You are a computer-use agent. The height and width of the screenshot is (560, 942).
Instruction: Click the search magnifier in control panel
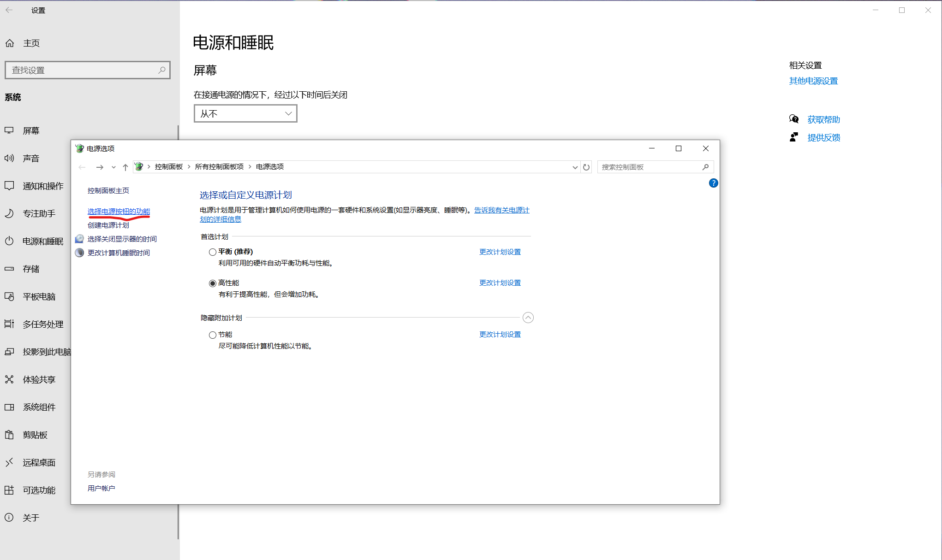pos(705,167)
